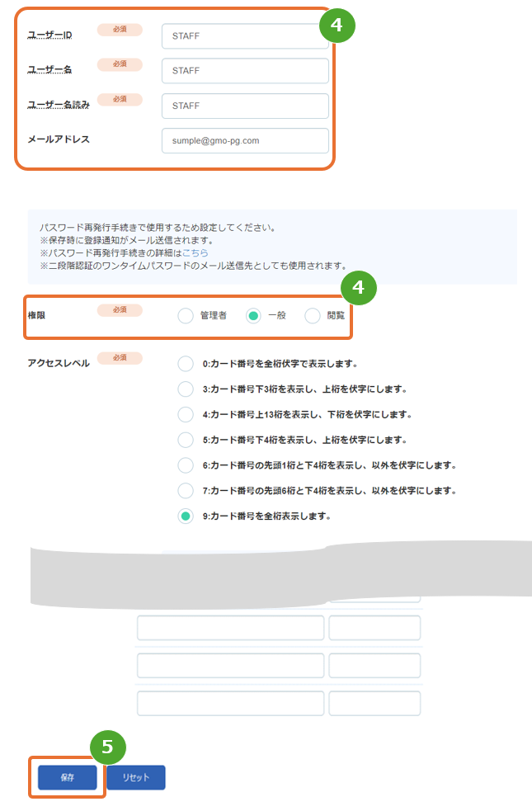Click the ユーザー名読み input field
The image size is (532, 811).
pyautogui.click(x=245, y=106)
